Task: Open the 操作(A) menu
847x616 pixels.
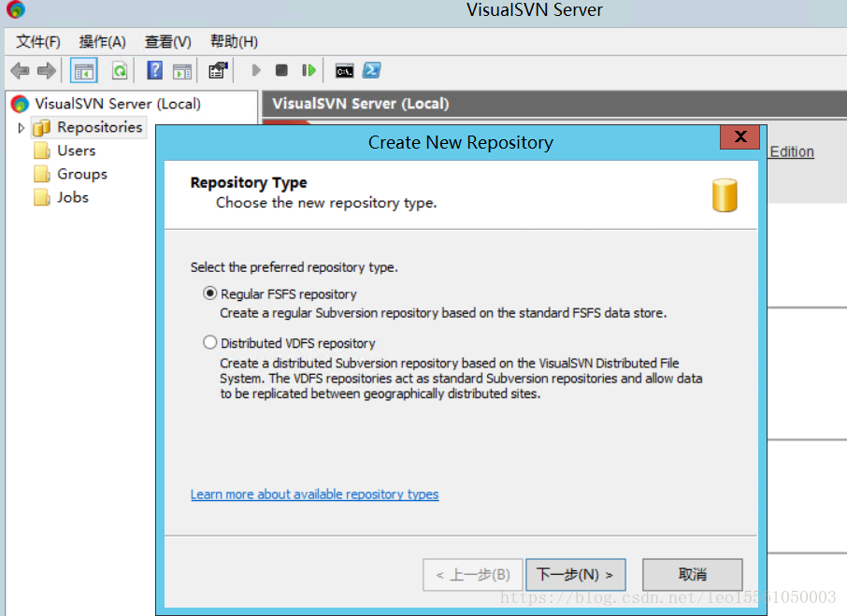Action: pos(102,41)
